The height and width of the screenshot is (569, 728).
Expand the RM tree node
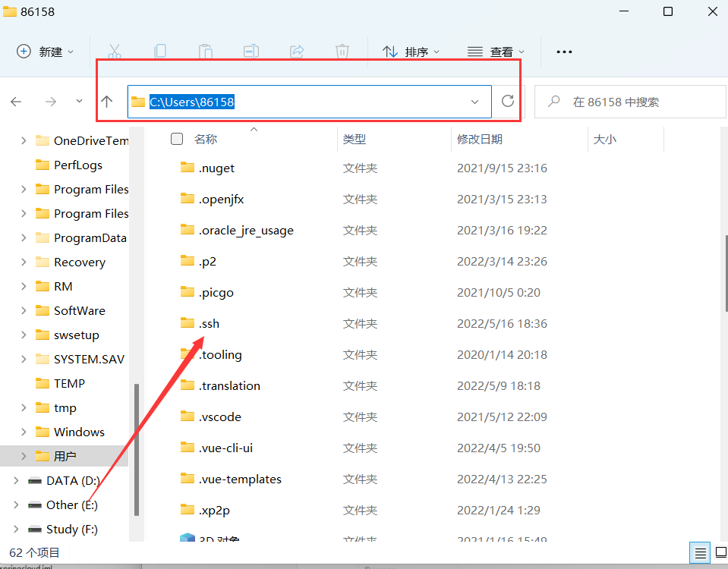click(x=24, y=286)
